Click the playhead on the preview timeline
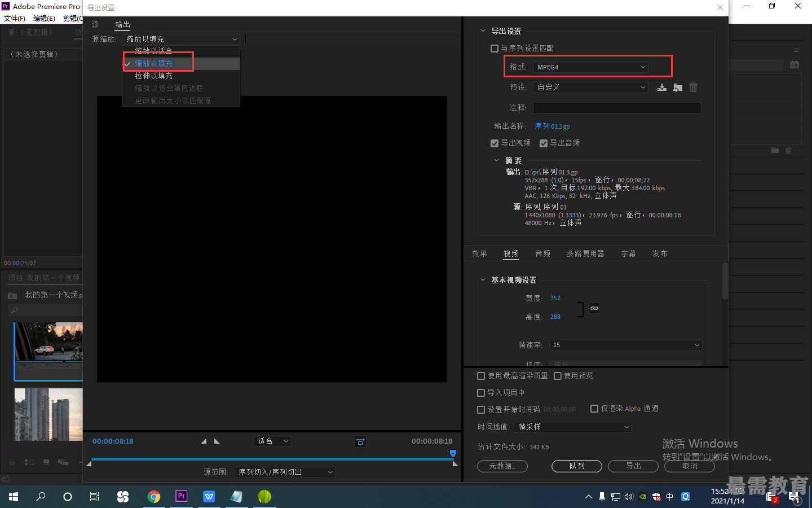The width and height of the screenshot is (812, 508). pyautogui.click(x=453, y=454)
